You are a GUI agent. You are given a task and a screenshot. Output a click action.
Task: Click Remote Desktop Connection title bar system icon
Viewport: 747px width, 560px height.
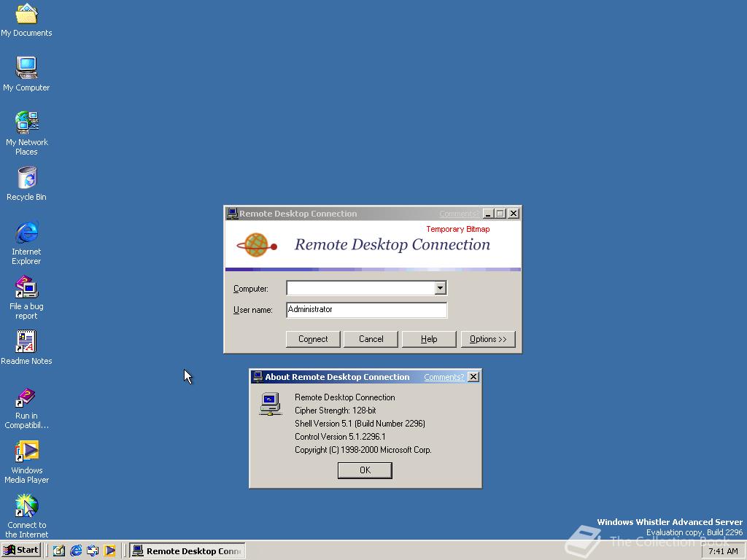coord(232,214)
